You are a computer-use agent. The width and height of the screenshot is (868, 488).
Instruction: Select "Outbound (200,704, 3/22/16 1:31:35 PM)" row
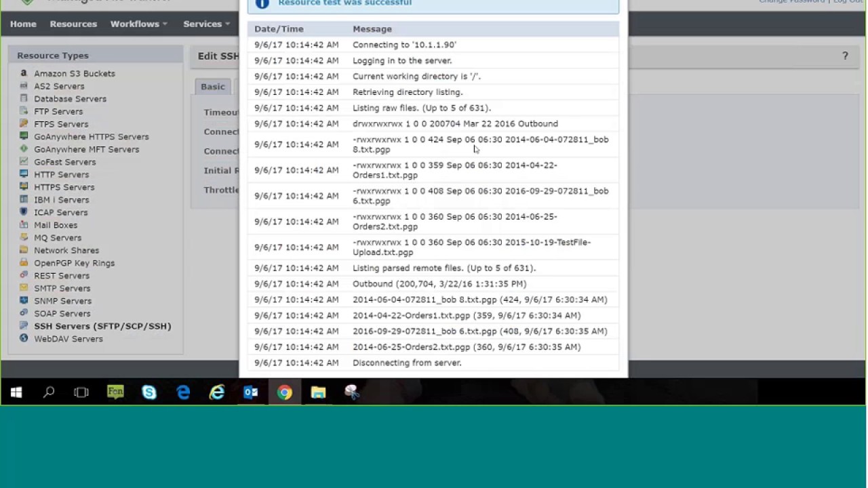(439, 284)
